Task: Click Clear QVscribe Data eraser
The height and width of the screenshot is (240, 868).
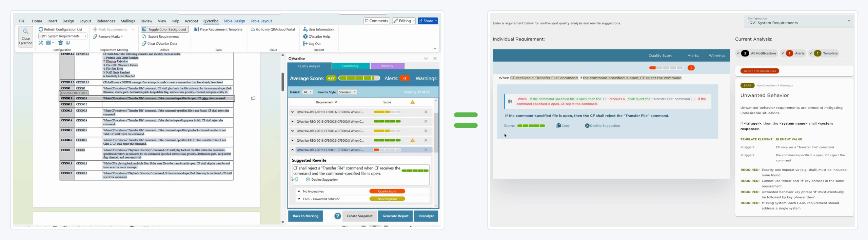Action: (159, 44)
